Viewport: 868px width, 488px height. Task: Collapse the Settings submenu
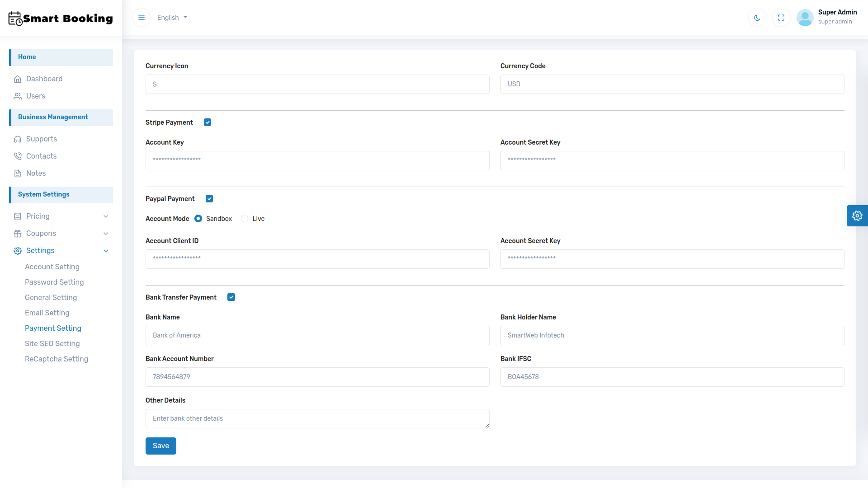40,250
